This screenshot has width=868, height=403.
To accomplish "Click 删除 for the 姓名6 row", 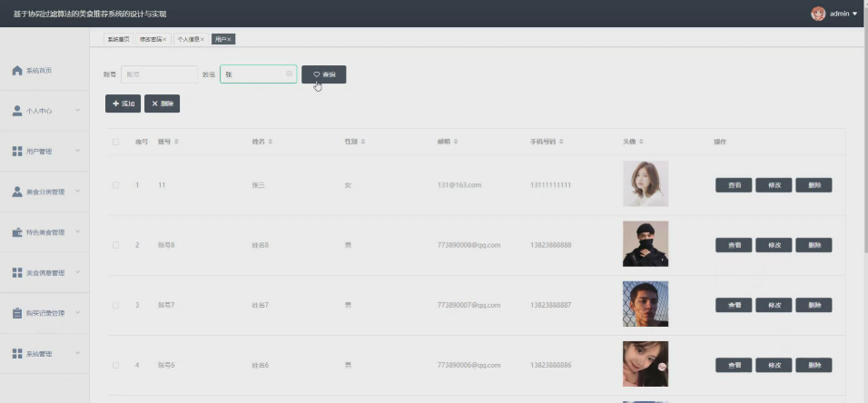I will tap(814, 366).
